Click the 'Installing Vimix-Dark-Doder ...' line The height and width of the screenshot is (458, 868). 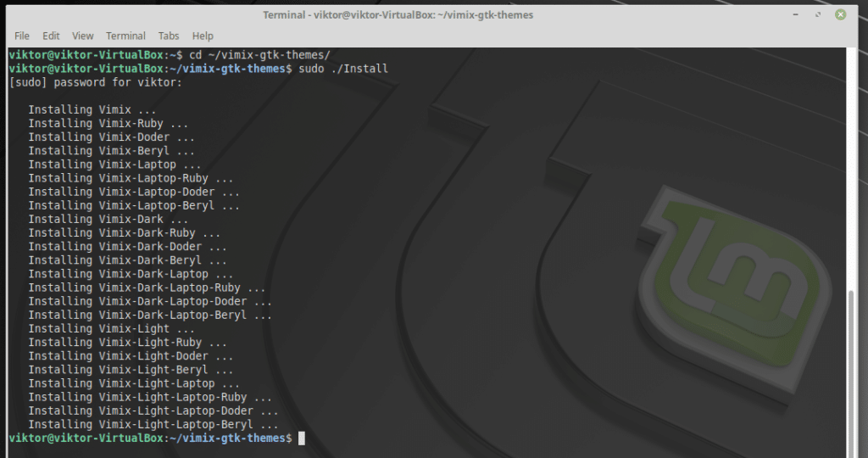coord(127,247)
